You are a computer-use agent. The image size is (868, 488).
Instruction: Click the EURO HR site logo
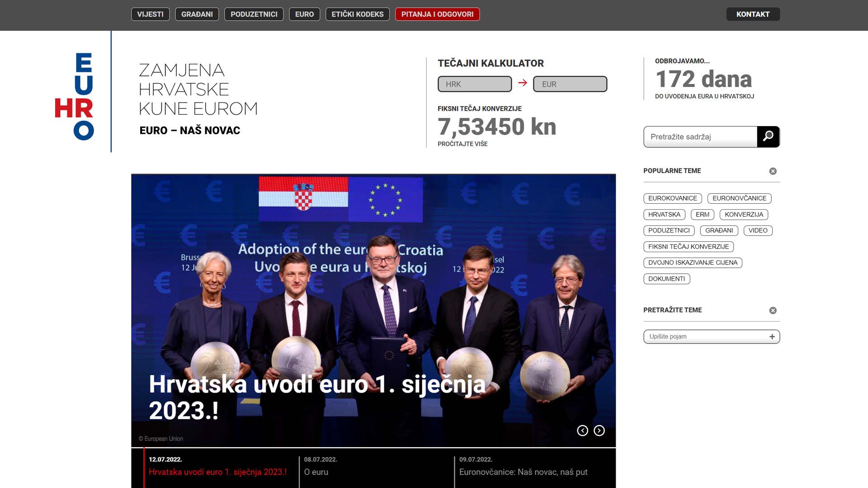point(75,96)
